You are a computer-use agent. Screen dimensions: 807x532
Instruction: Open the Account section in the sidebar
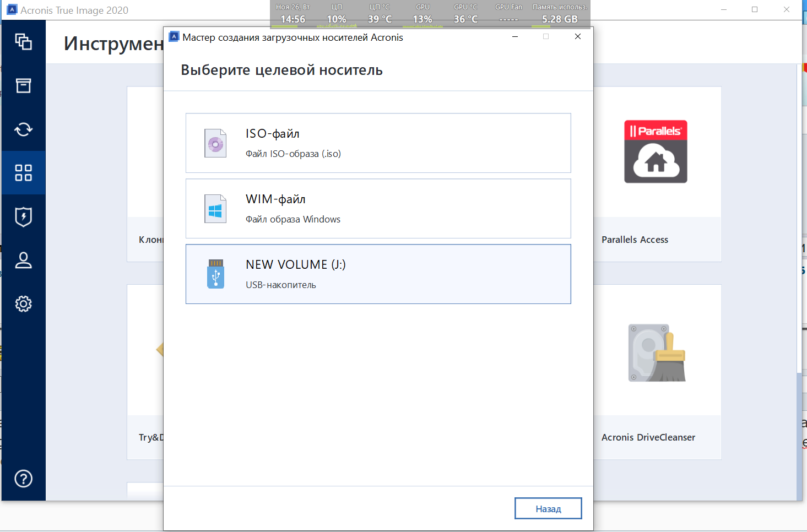(23, 260)
